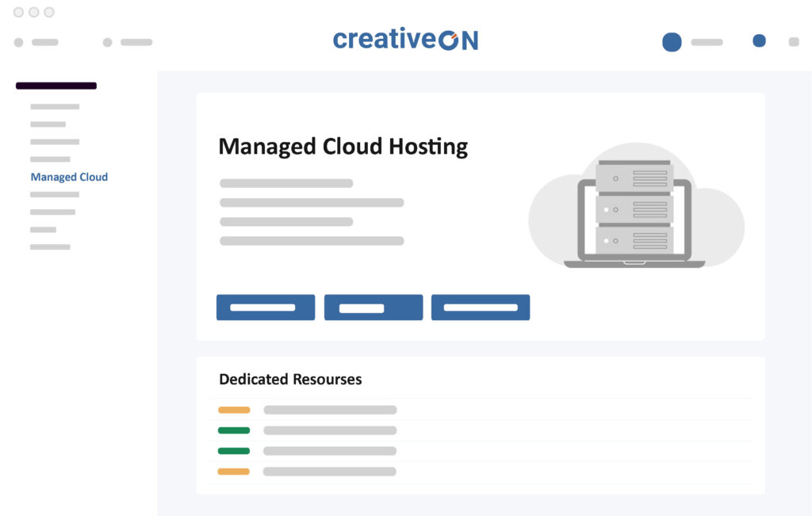Click the leftmost window control dot
Image resolution: width=812 pixels, height=516 pixels.
click(x=19, y=12)
